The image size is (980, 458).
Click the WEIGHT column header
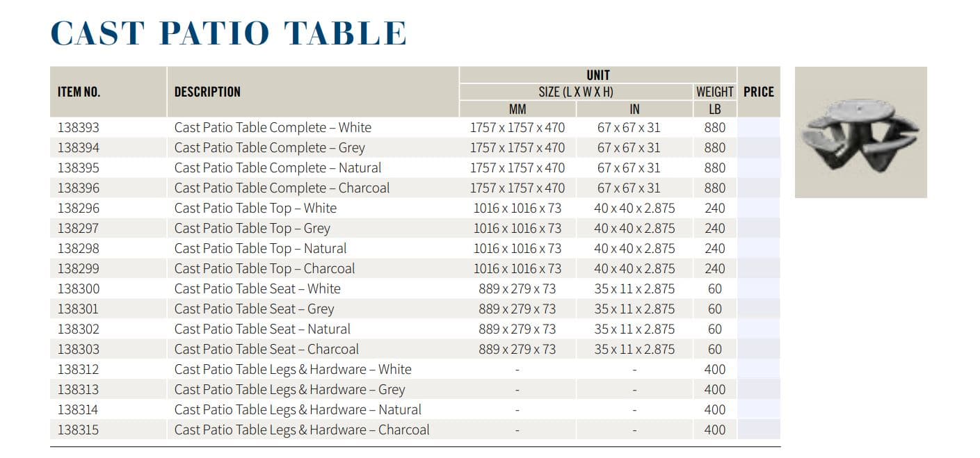point(714,92)
